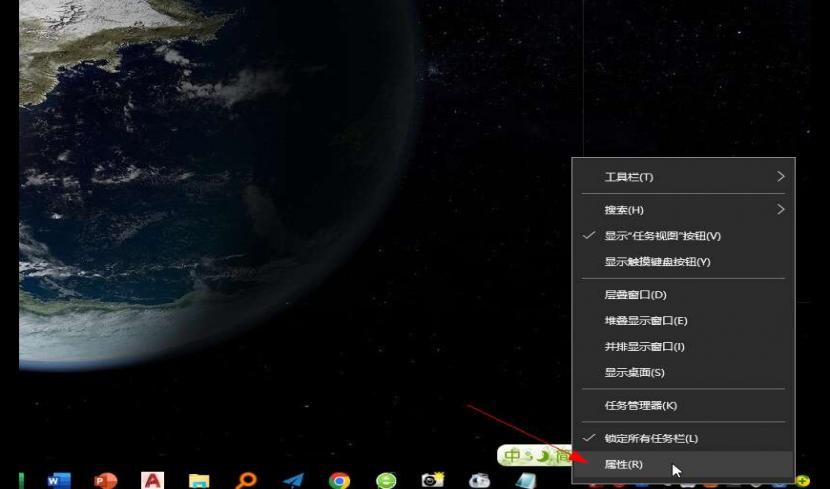The height and width of the screenshot is (489, 830).
Task: Launch Google Chrome from taskbar
Action: (340, 481)
